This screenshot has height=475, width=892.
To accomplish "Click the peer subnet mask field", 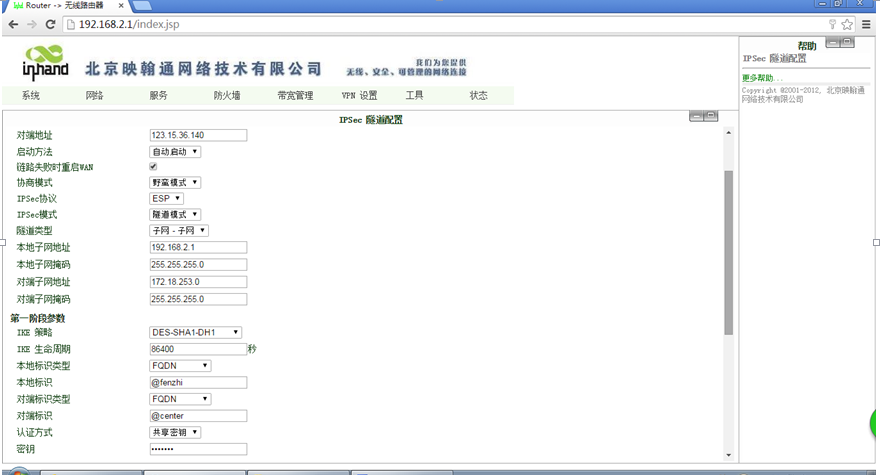I will [x=198, y=299].
